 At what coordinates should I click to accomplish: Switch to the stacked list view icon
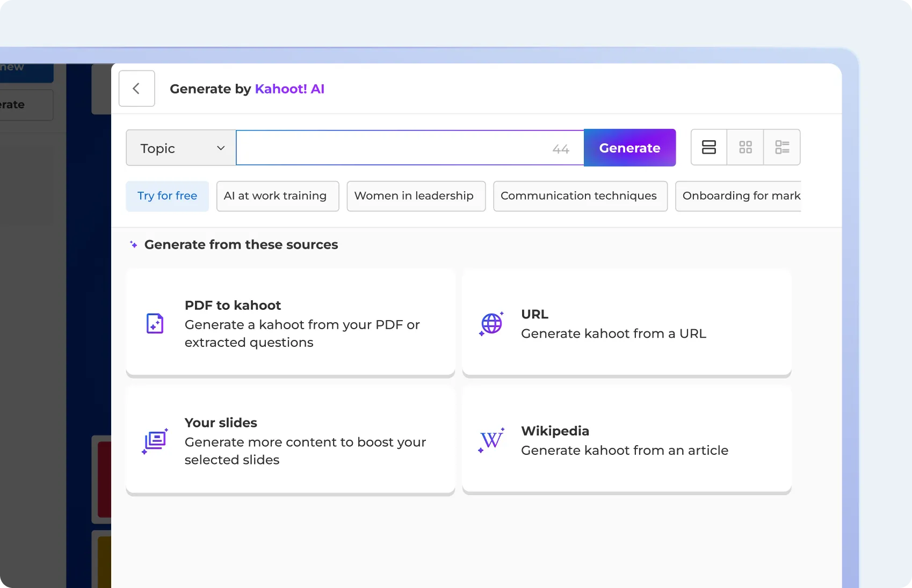[709, 147]
